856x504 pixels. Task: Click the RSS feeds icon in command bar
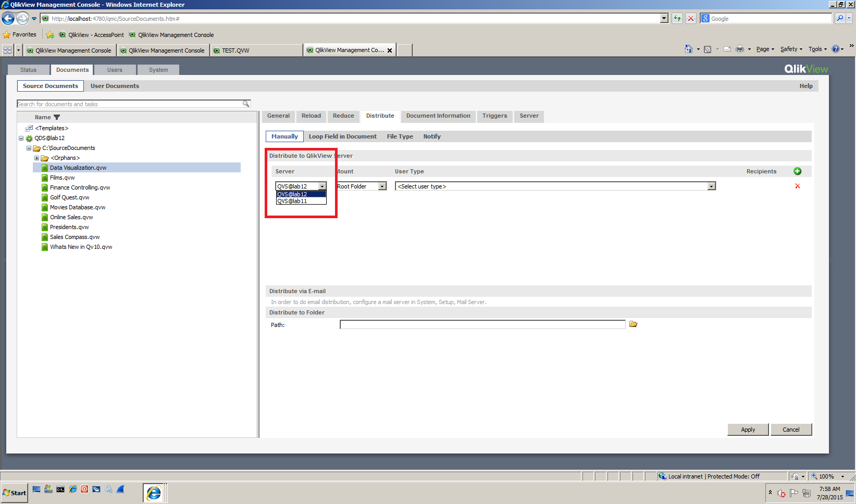(708, 49)
